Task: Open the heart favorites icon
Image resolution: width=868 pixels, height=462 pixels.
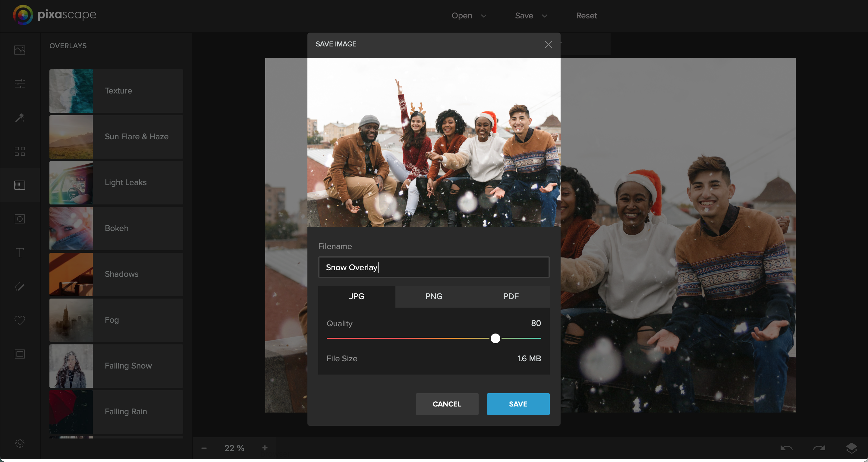Action: [20, 320]
